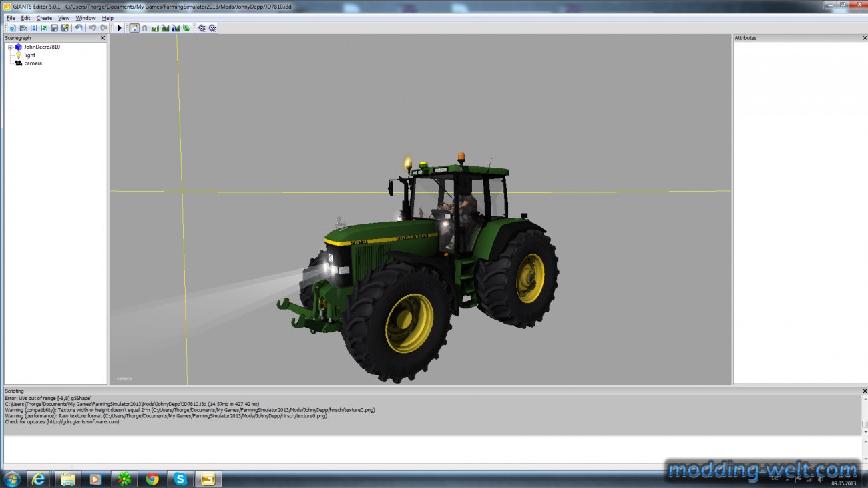Click the JD7810.i3d load time log line
The image size is (868, 488).
[x=132, y=404]
